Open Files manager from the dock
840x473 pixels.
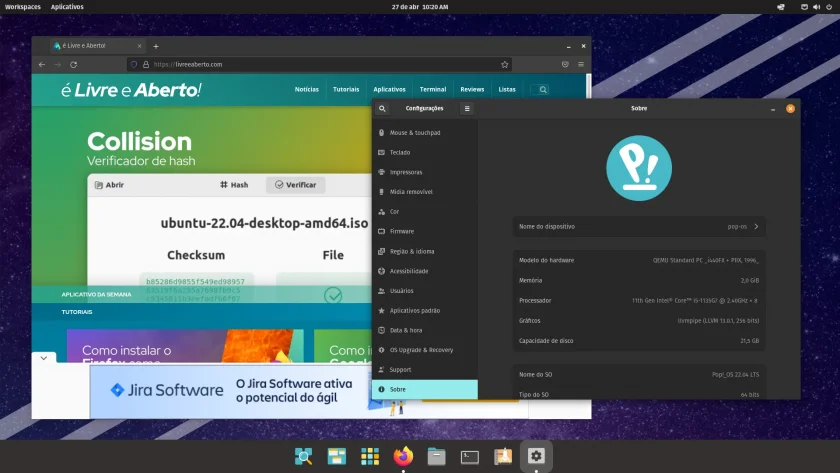436,456
